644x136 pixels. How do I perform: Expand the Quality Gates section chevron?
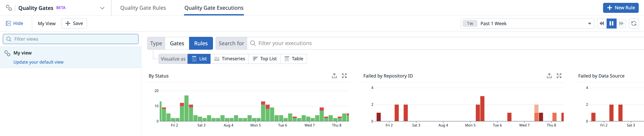pos(102,8)
